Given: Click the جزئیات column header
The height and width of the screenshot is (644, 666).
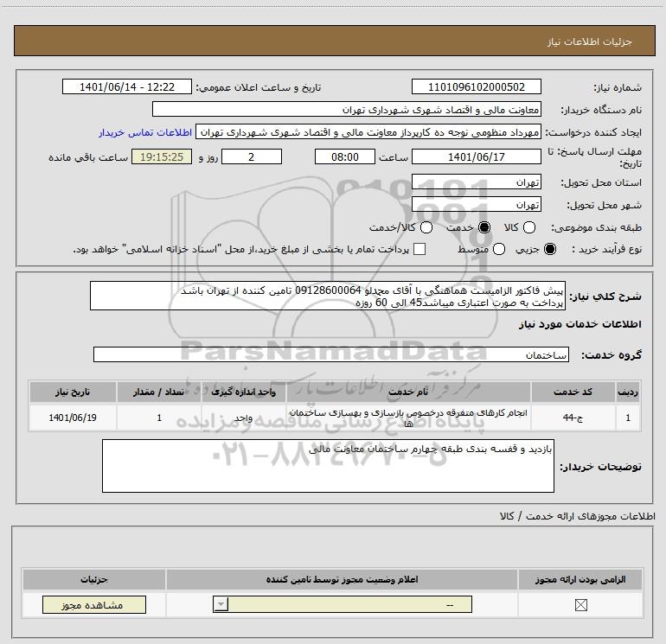Looking at the screenshot, I should click(94, 579).
